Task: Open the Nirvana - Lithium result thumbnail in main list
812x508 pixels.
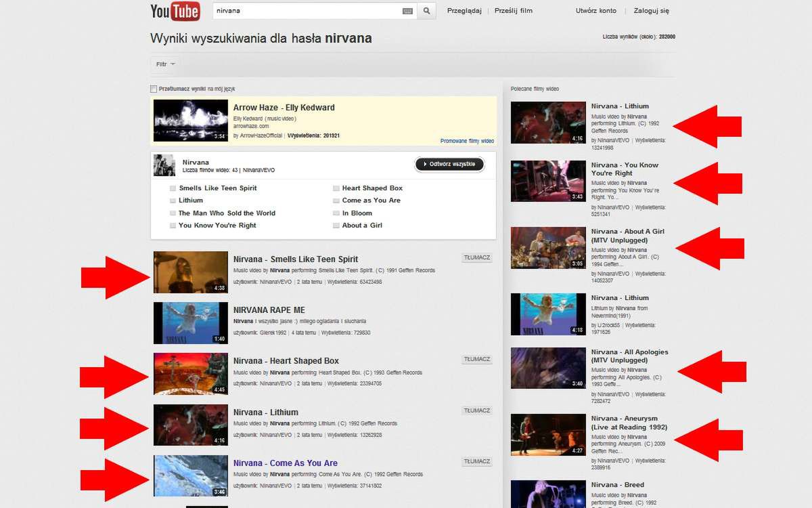Action: pos(191,425)
